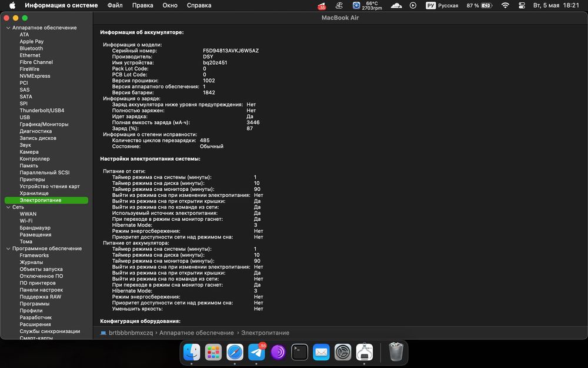Select USB in the sidebar

tap(25, 117)
